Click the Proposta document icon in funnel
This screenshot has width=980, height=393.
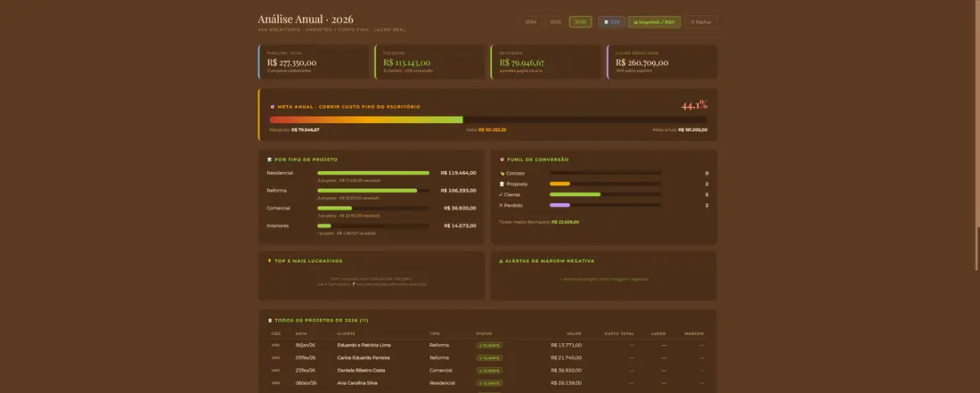[502, 184]
